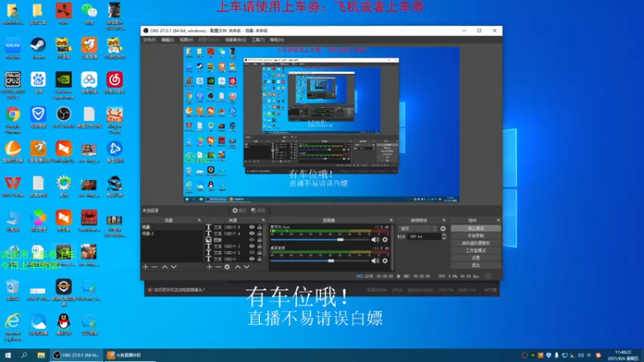This screenshot has height=362, width=644.
Task: Toggle visibility of 文本 (GDI+) 5 source
Action: tap(252, 227)
